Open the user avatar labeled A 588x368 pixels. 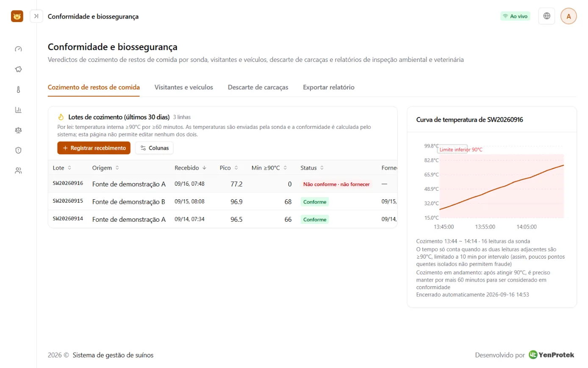[x=569, y=16]
